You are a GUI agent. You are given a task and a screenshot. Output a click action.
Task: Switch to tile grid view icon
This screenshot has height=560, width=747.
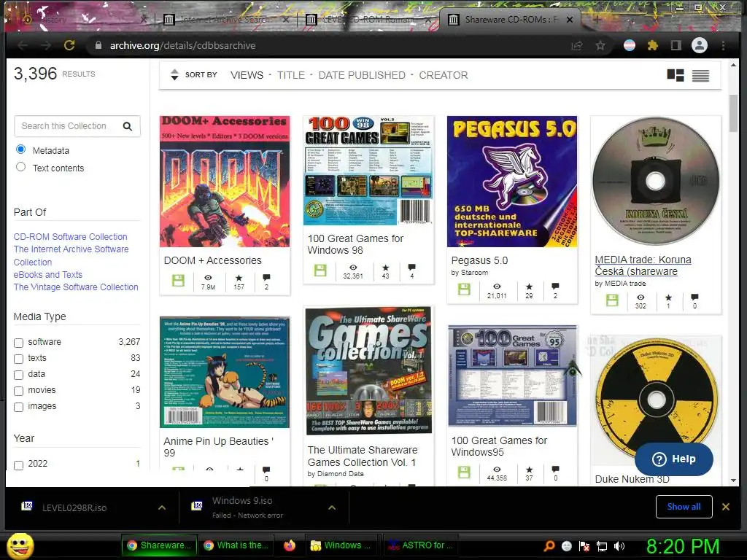676,75
